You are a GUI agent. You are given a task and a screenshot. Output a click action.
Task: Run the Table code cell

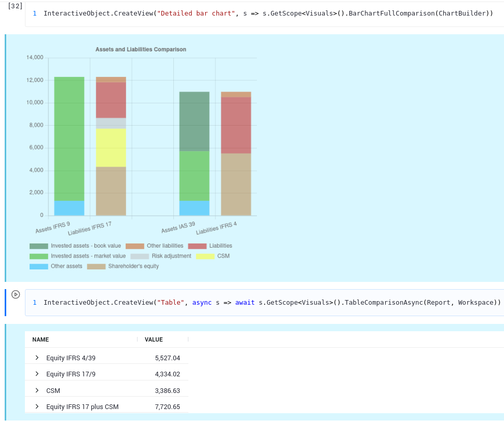click(x=16, y=294)
